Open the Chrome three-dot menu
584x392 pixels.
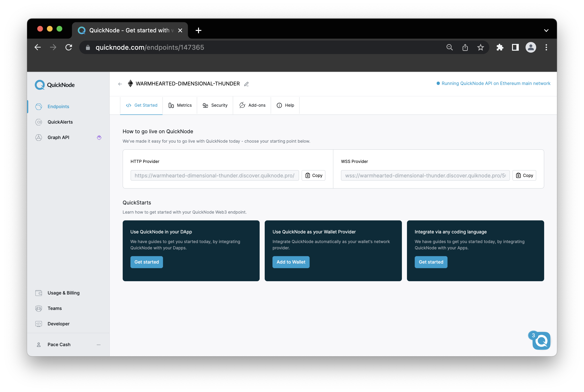(x=546, y=47)
